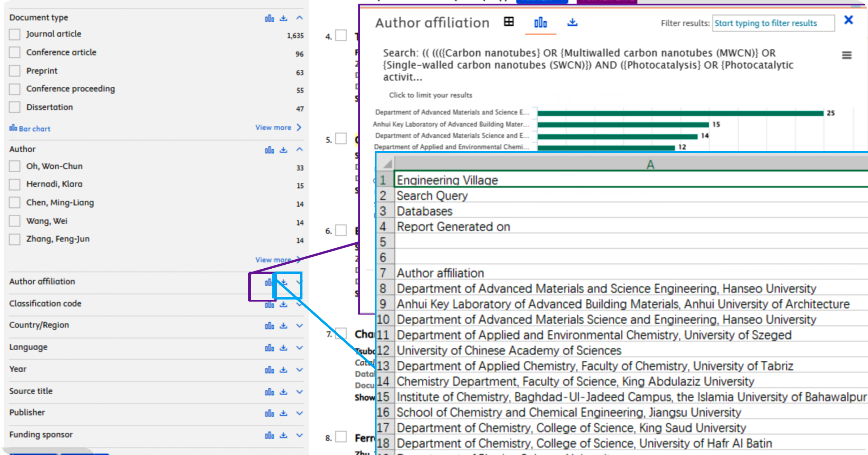
Task: Open bar chart for Document type facet
Action: pyautogui.click(x=269, y=18)
